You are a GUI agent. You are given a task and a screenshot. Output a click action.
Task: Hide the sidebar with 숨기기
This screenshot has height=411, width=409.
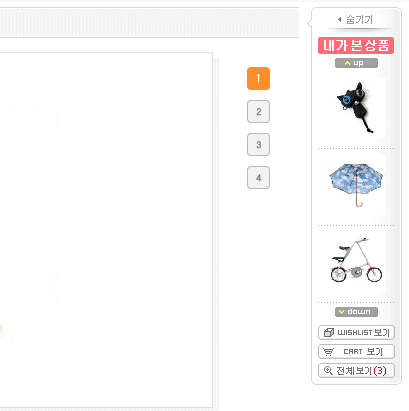pyautogui.click(x=355, y=20)
